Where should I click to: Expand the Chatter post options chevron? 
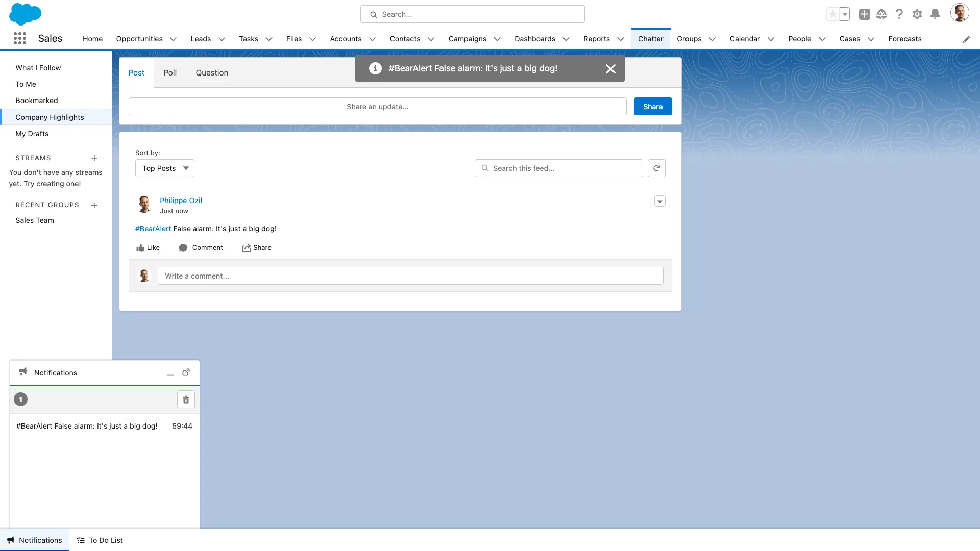(x=659, y=201)
